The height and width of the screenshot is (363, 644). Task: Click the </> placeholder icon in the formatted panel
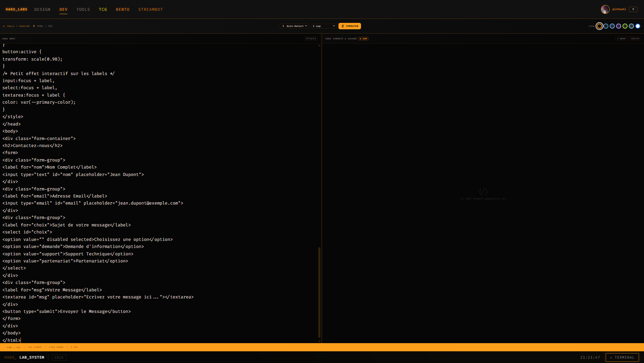(483, 192)
